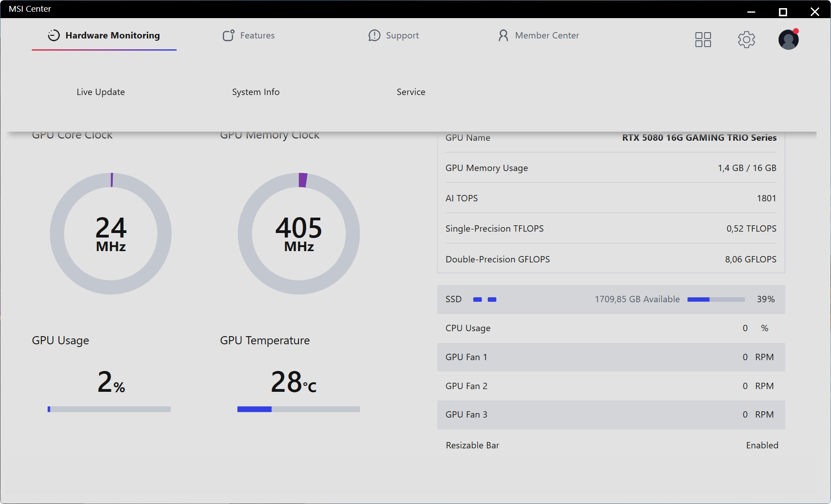The image size is (831, 504).
Task: Click the CPU Usage row label
Action: [468, 328]
